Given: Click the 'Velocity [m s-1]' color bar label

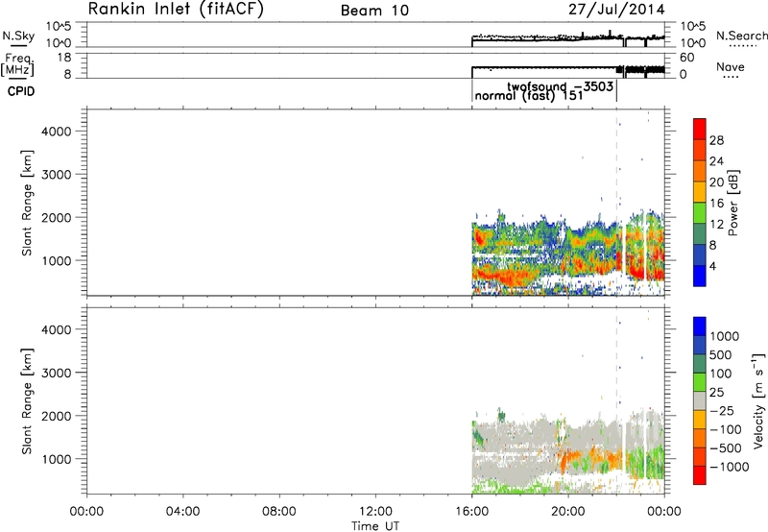Looking at the screenshot, I should 758,400.
